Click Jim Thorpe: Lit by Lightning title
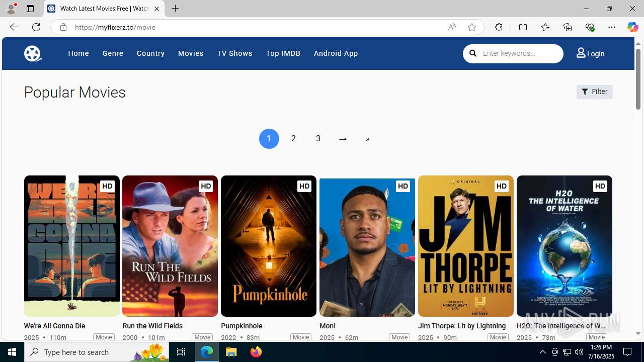 (x=462, y=326)
